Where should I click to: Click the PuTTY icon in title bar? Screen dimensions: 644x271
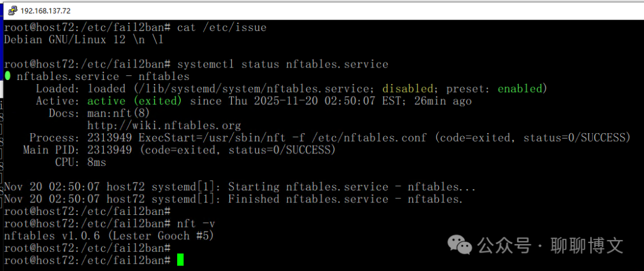pyautogui.click(x=12, y=11)
